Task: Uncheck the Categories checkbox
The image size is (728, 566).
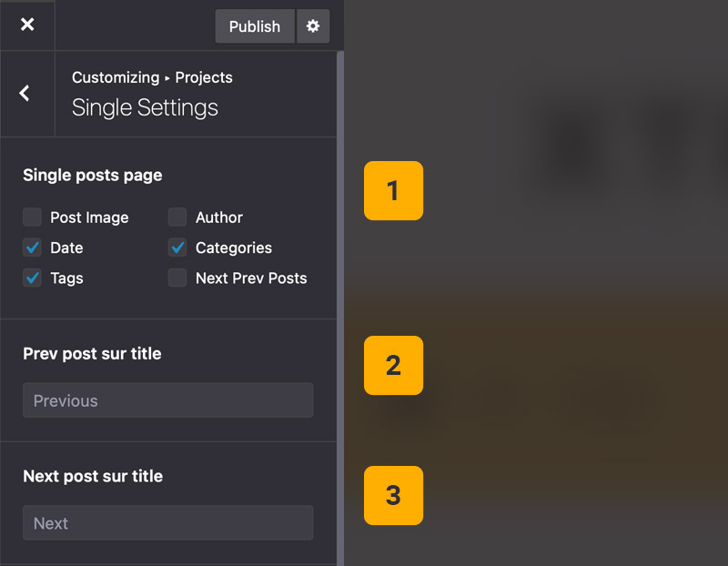Action: 177,248
